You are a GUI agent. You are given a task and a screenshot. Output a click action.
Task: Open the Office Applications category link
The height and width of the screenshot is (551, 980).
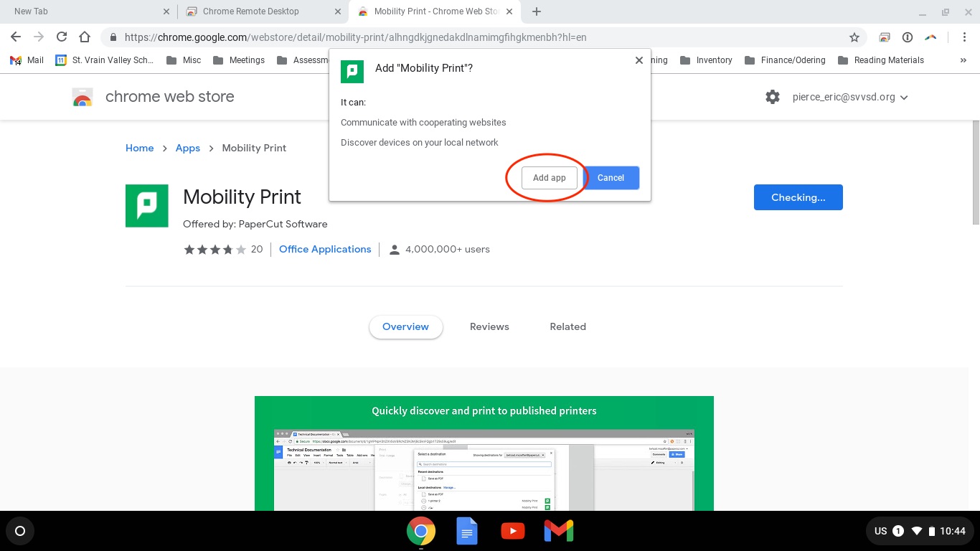click(325, 249)
